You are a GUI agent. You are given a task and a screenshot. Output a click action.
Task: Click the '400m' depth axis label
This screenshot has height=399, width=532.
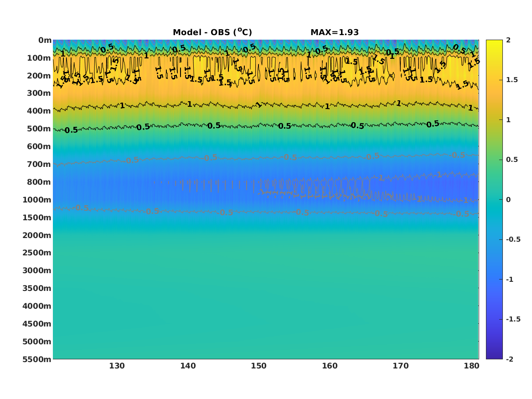coord(39,111)
